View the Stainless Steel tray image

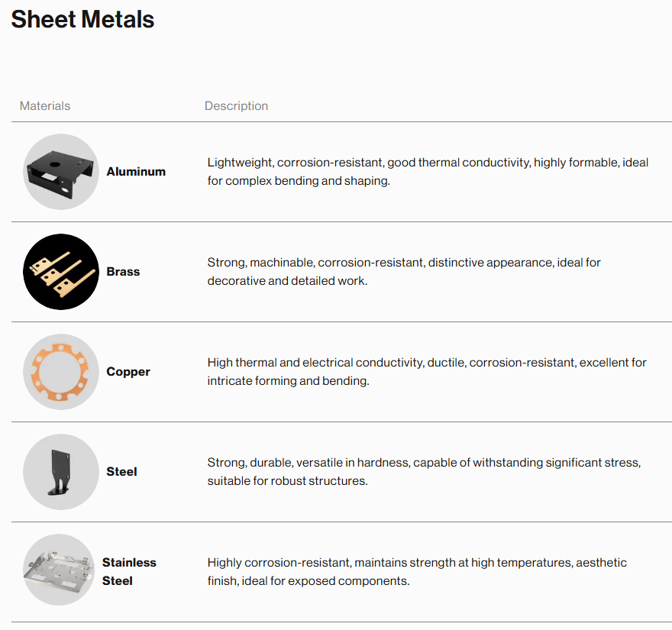click(x=61, y=571)
